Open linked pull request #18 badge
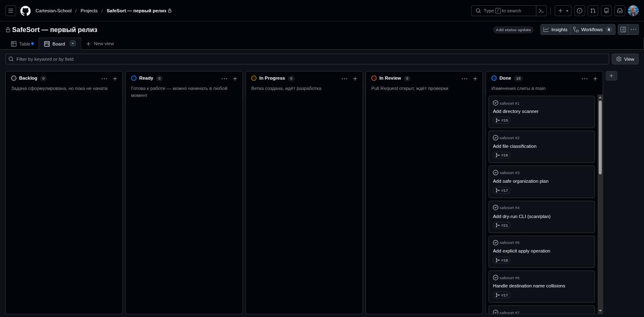The image size is (644, 317). (502, 260)
